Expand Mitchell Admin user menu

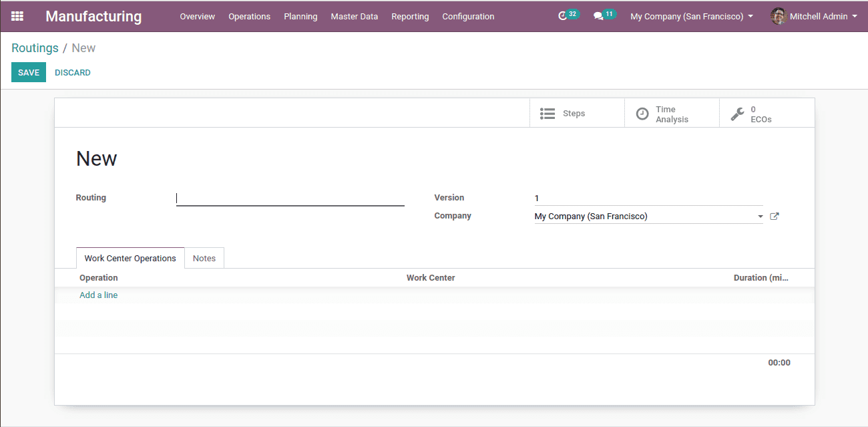(814, 16)
